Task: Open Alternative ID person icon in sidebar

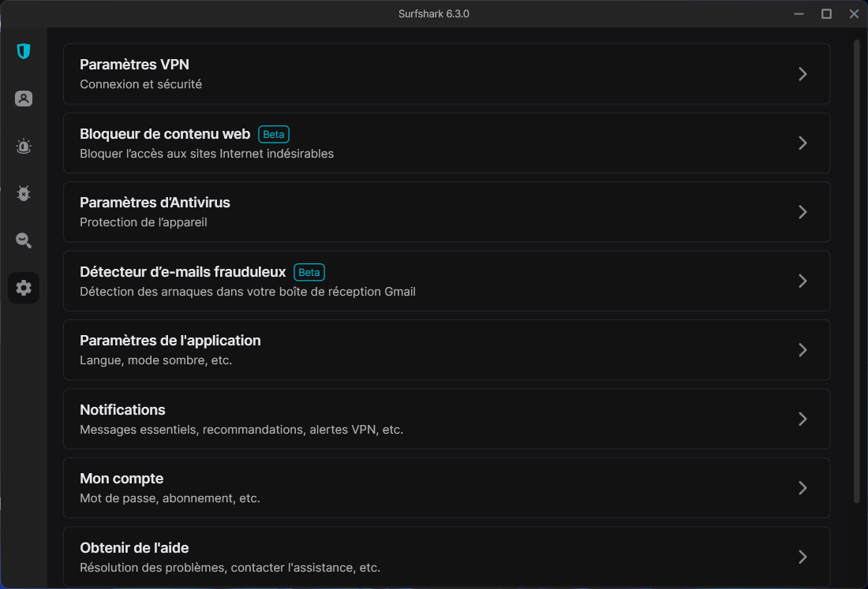Action: (24, 99)
